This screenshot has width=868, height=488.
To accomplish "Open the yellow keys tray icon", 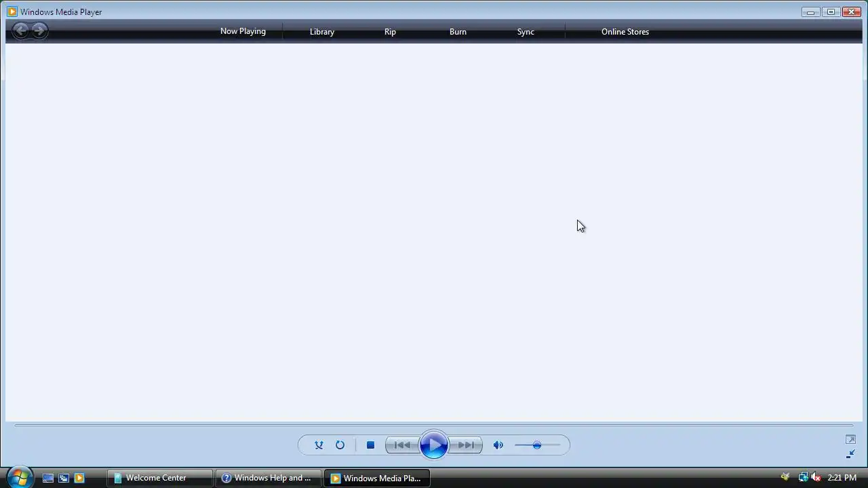I will (785, 477).
